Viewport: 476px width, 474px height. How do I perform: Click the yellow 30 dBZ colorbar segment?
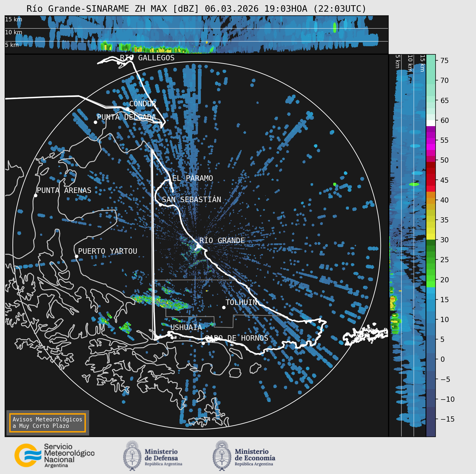[431, 237]
